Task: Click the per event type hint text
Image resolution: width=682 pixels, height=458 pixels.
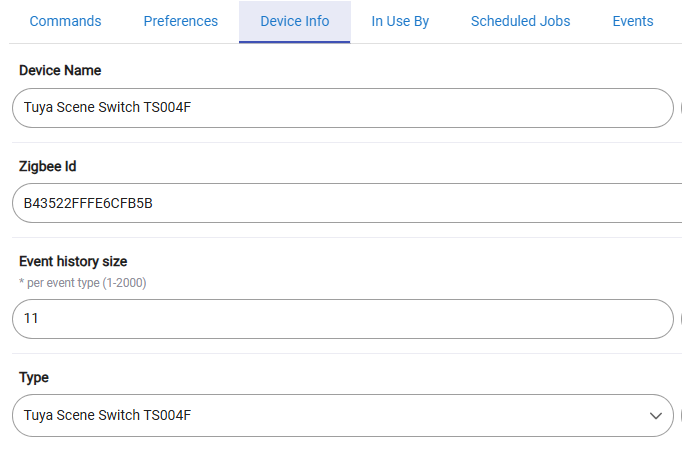Action: point(83,283)
